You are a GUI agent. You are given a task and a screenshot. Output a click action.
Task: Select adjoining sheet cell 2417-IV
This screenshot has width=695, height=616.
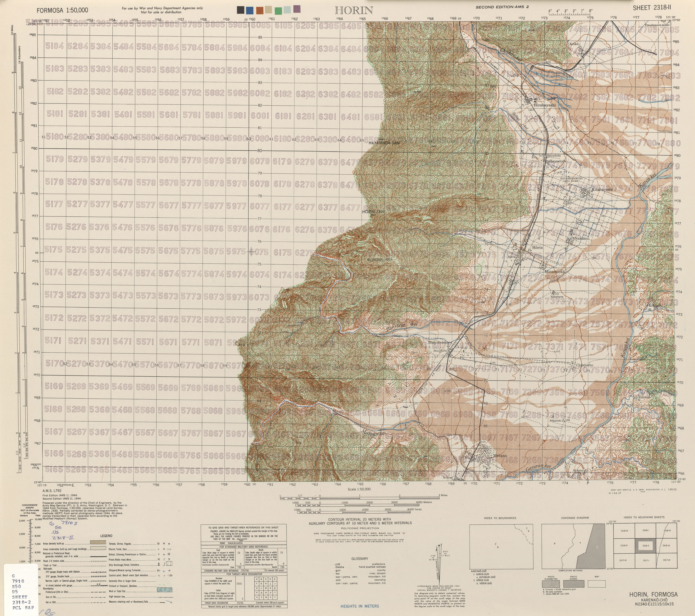667,560
